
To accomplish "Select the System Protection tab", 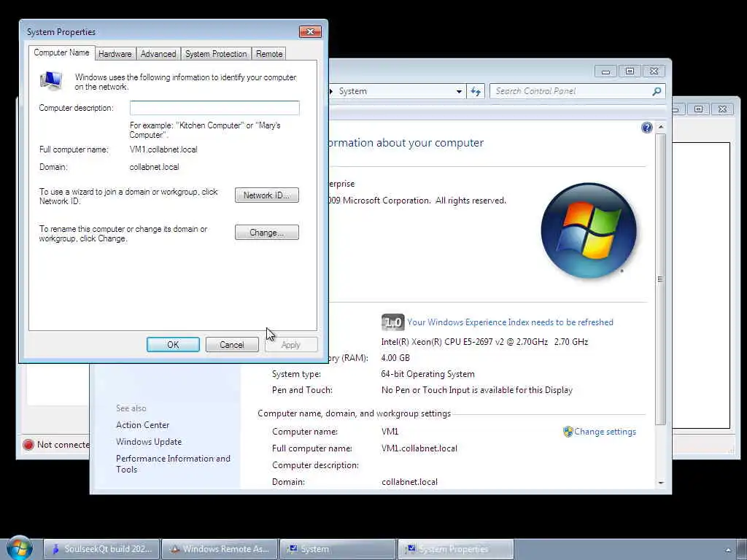I will (216, 54).
